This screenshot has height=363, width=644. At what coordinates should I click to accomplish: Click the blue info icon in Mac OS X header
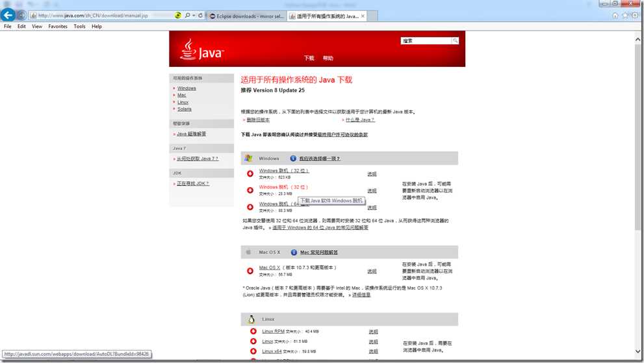point(294,252)
